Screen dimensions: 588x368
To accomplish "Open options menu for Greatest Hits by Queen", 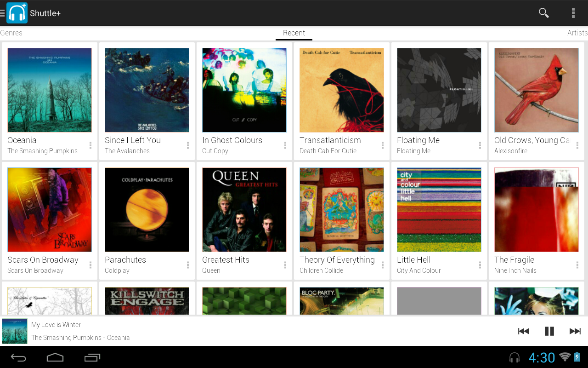I will pos(285,264).
